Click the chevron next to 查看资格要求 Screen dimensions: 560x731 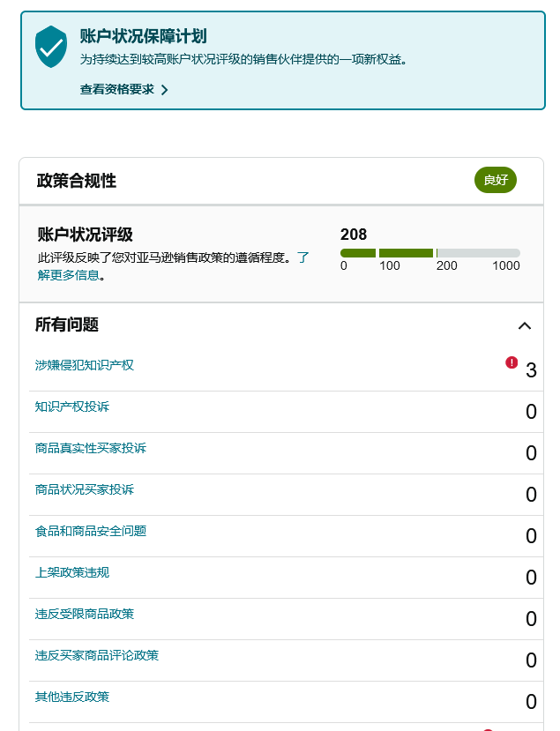pyautogui.click(x=164, y=90)
